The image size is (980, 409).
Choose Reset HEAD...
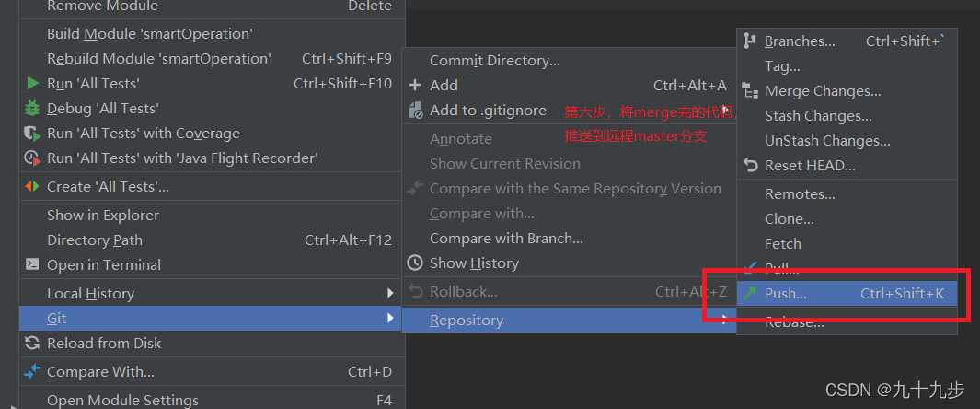point(847,166)
